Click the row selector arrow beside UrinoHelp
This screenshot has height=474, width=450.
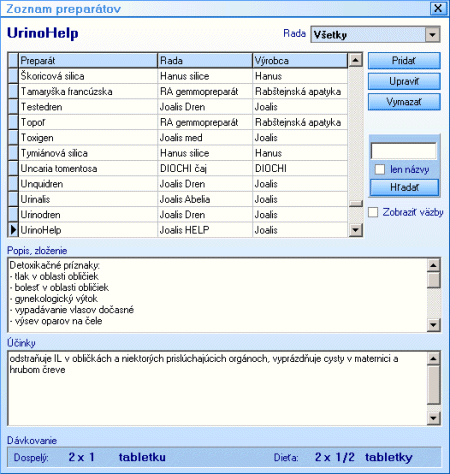pyautogui.click(x=13, y=230)
